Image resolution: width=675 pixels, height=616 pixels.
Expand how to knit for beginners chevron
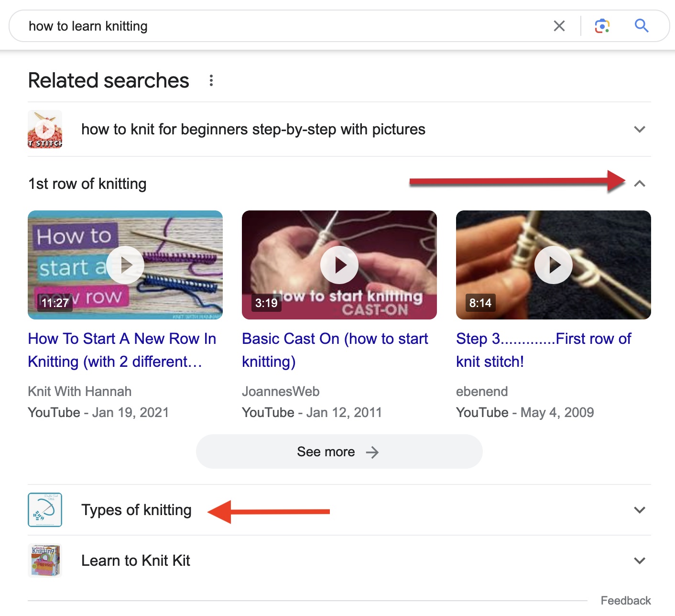coord(639,129)
